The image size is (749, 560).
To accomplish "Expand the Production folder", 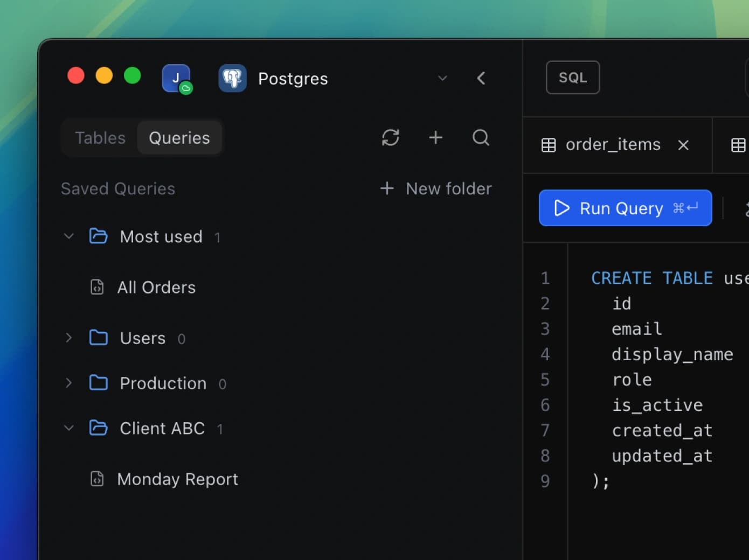I will click(68, 383).
